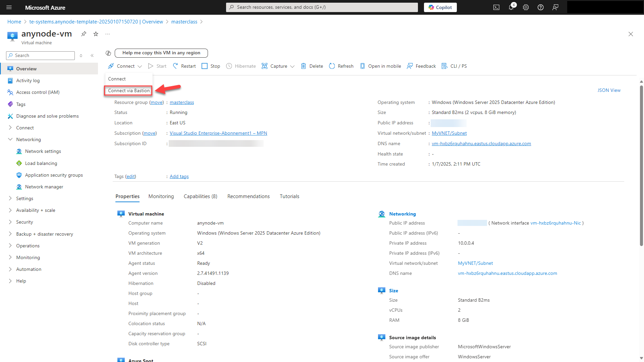Choose Connect via Bastion

click(x=129, y=91)
